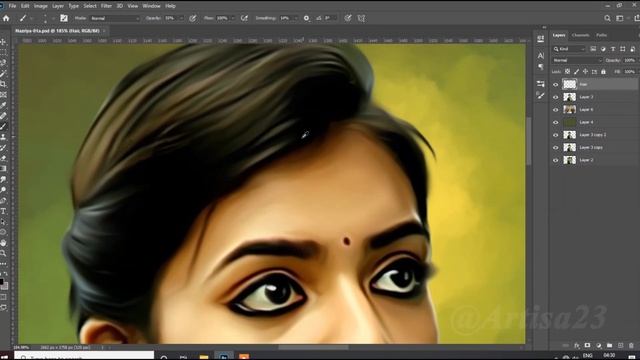Hide the Hair layer
Screen dimensions: 640x360
[x=556, y=84]
